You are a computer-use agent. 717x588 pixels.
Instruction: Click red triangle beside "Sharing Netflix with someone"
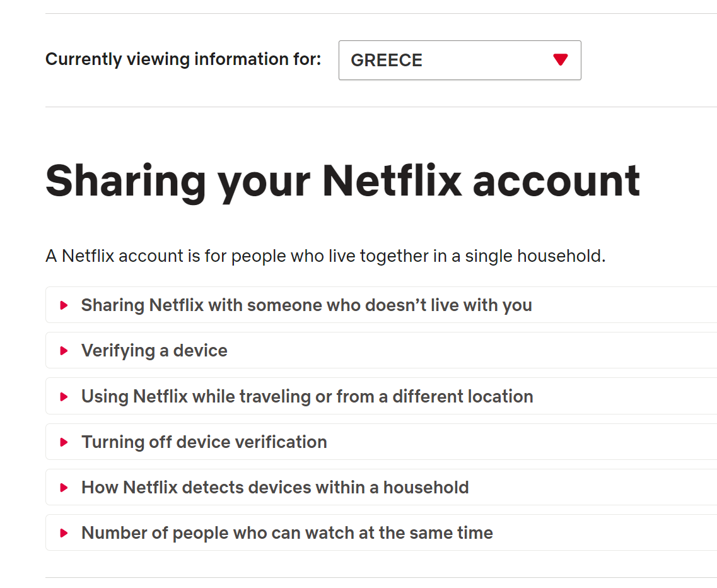pyautogui.click(x=64, y=305)
